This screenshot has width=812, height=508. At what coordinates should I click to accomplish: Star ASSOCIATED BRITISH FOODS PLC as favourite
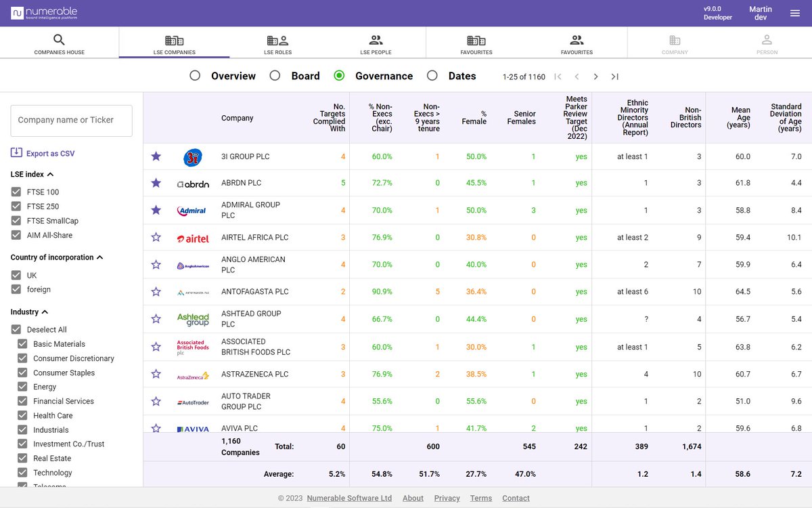click(156, 347)
